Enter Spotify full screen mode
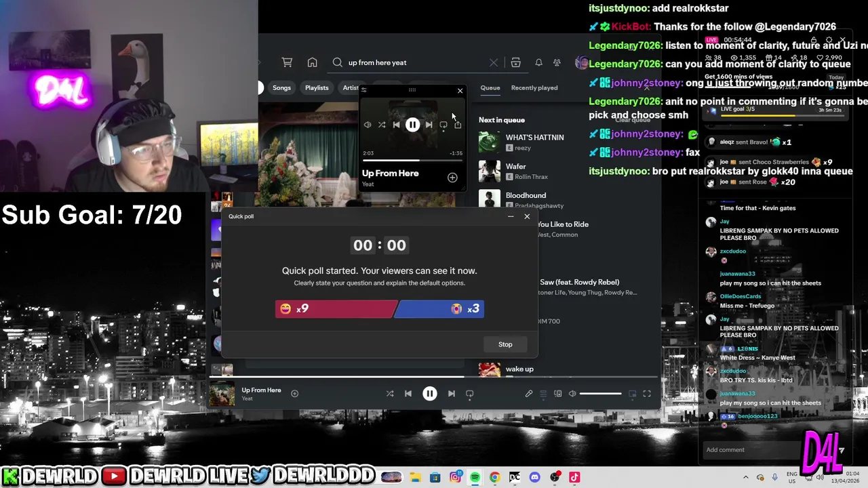This screenshot has width=868, height=488. tap(647, 393)
